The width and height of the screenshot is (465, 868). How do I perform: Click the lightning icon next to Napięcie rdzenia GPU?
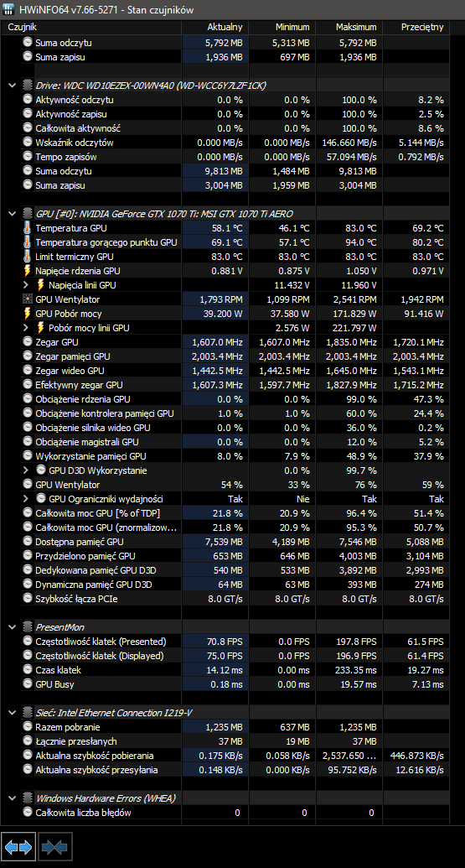(28, 271)
